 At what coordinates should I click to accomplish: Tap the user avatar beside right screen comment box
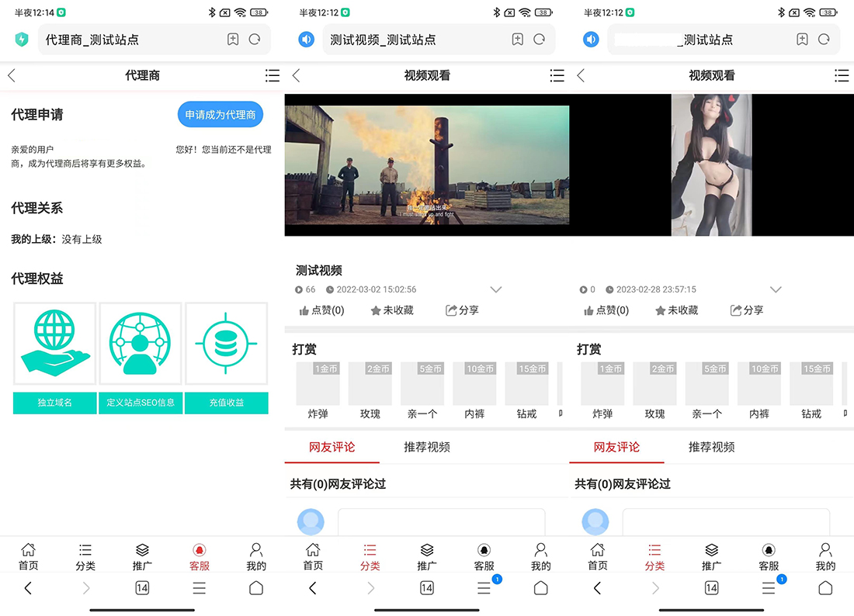[x=595, y=522]
